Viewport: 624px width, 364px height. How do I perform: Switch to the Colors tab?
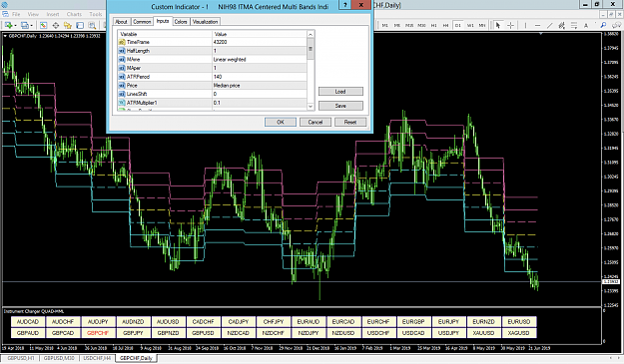(x=181, y=22)
